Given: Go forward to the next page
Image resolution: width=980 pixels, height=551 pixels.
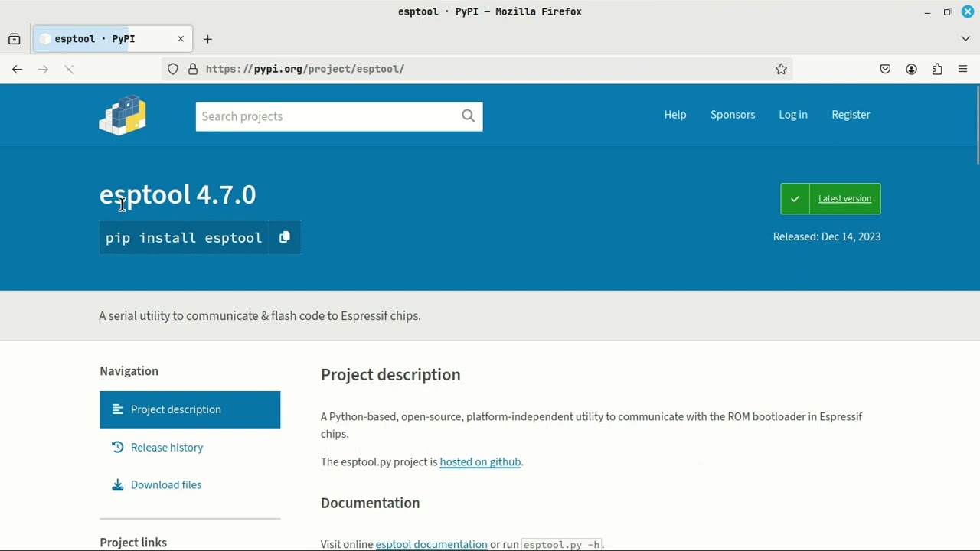Looking at the screenshot, I should 43,69.
